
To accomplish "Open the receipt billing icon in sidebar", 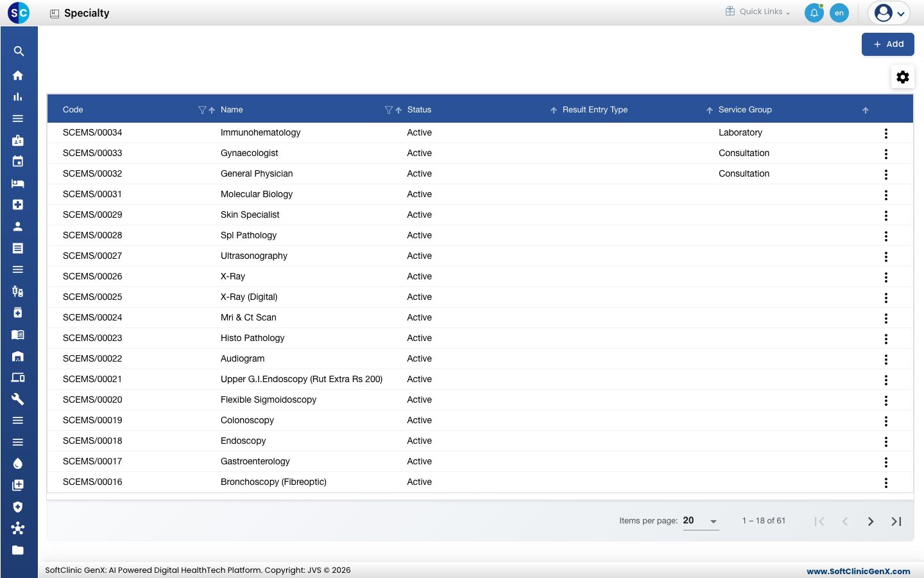I will point(18,248).
